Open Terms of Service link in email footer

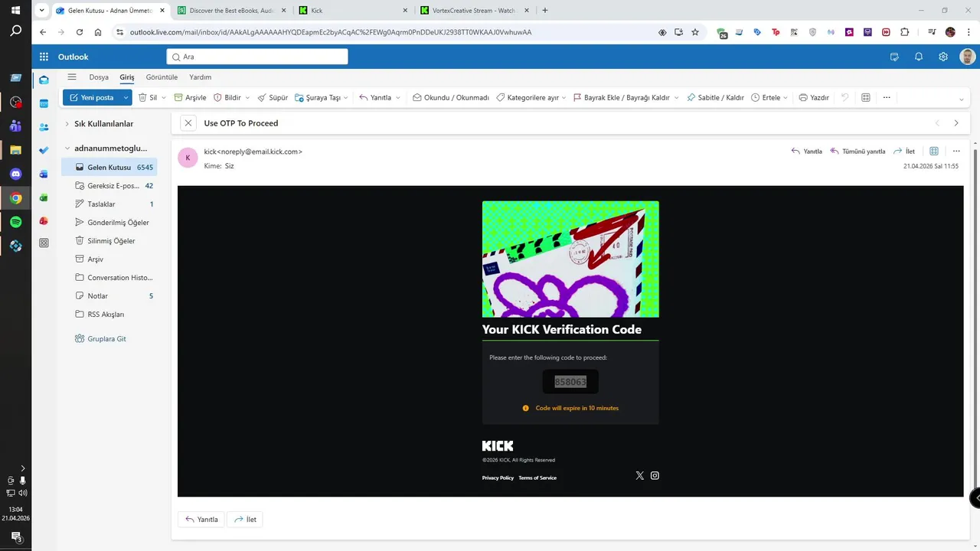[x=537, y=478]
